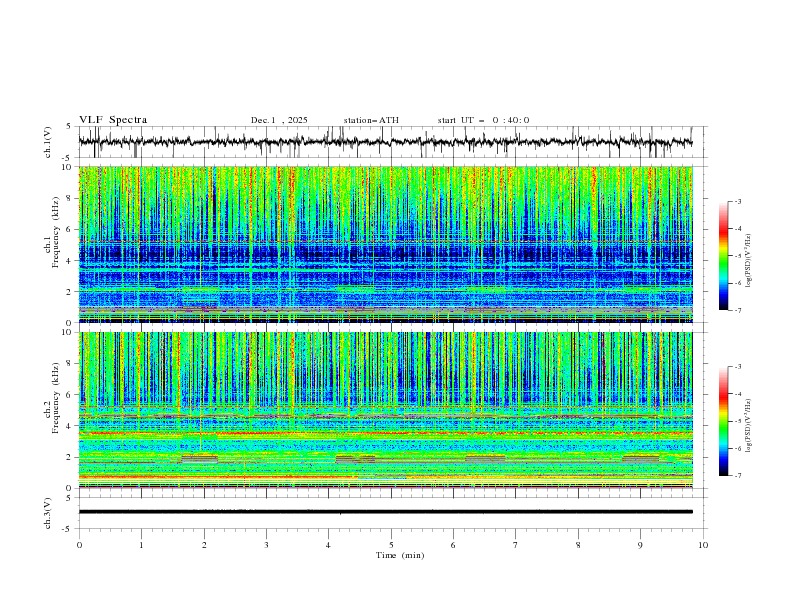Click inside the ch.1 spectrogram
This screenshot has width=792, height=612.
tap(390, 245)
